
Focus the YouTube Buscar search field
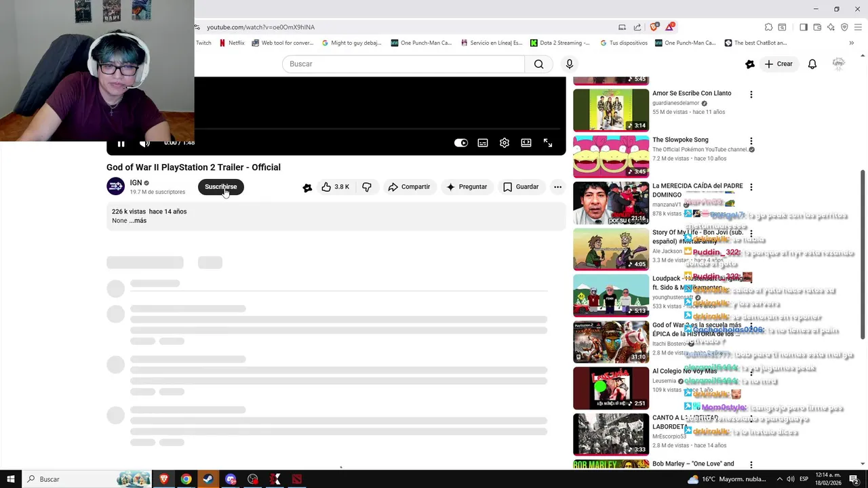(x=403, y=64)
